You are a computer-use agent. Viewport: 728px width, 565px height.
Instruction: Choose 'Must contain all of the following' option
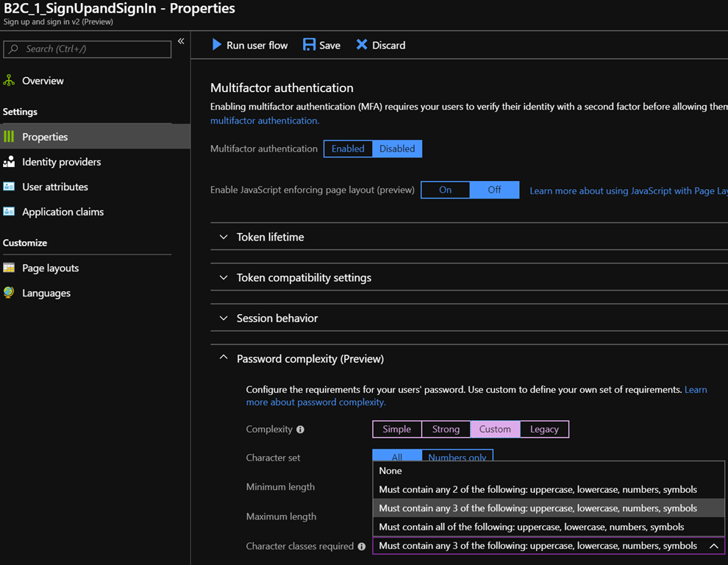pyautogui.click(x=531, y=527)
